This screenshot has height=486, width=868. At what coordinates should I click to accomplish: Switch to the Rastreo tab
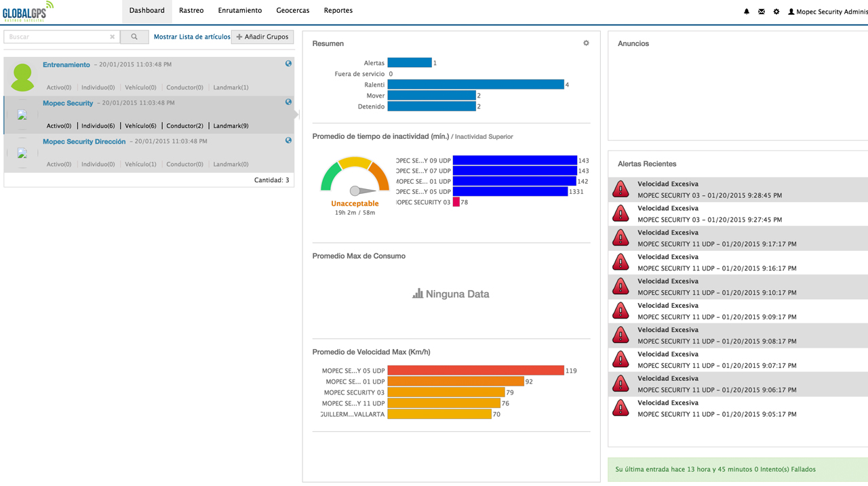coord(191,11)
